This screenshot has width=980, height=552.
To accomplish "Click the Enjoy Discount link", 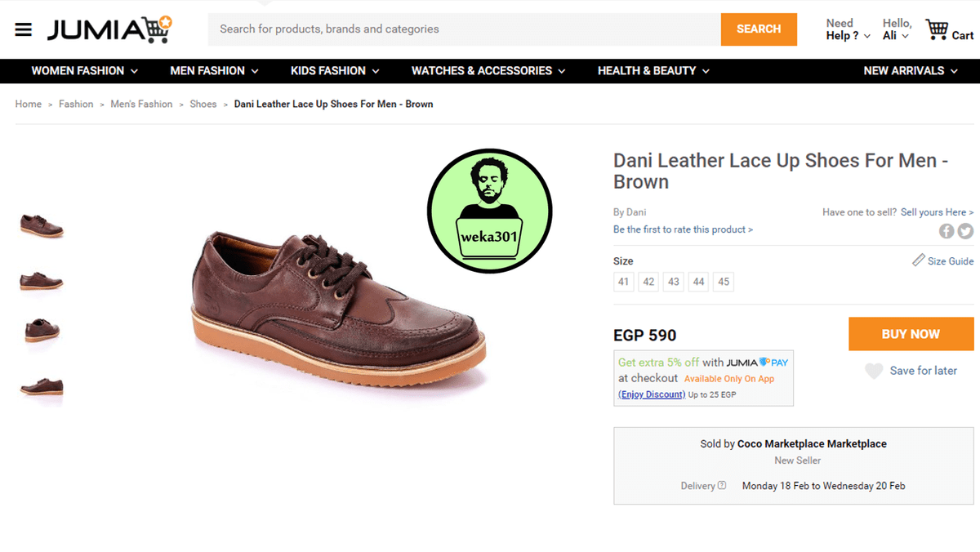I will pyautogui.click(x=652, y=394).
